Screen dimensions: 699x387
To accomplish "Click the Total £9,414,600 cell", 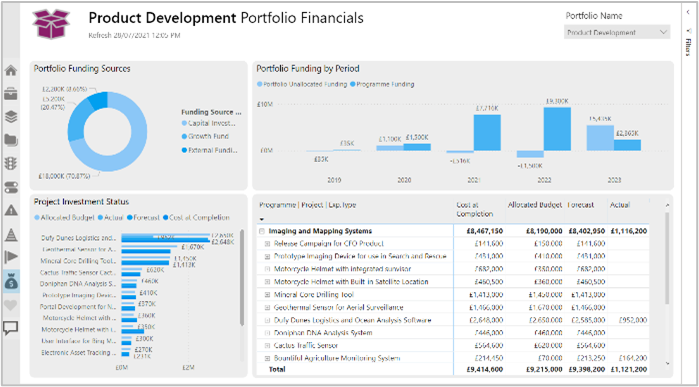I will [x=486, y=370].
